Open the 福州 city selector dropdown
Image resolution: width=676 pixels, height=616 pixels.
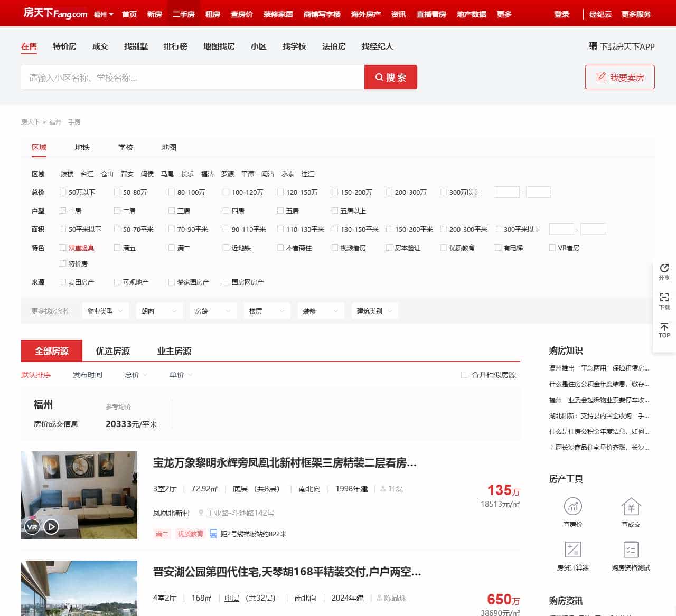point(104,14)
